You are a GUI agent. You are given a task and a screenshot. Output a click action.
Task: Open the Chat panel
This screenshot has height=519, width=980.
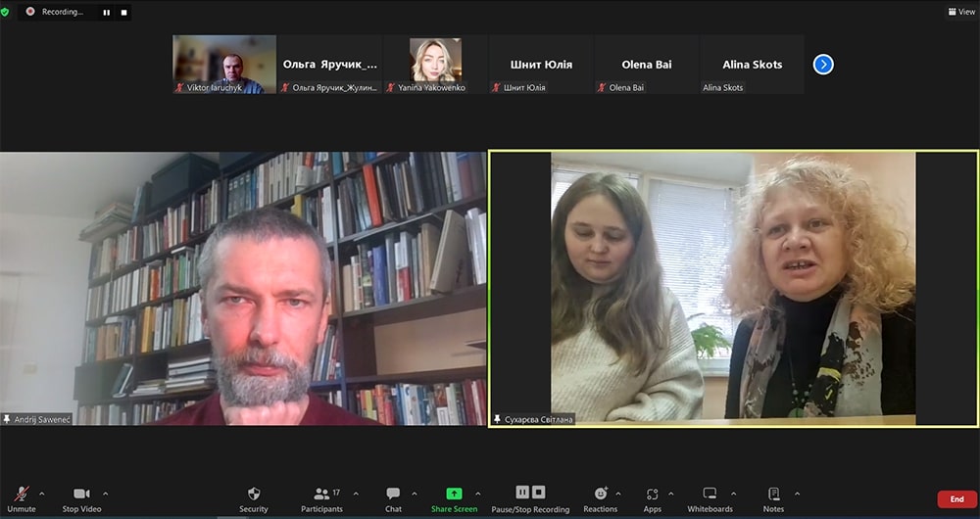click(x=393, y=498)
